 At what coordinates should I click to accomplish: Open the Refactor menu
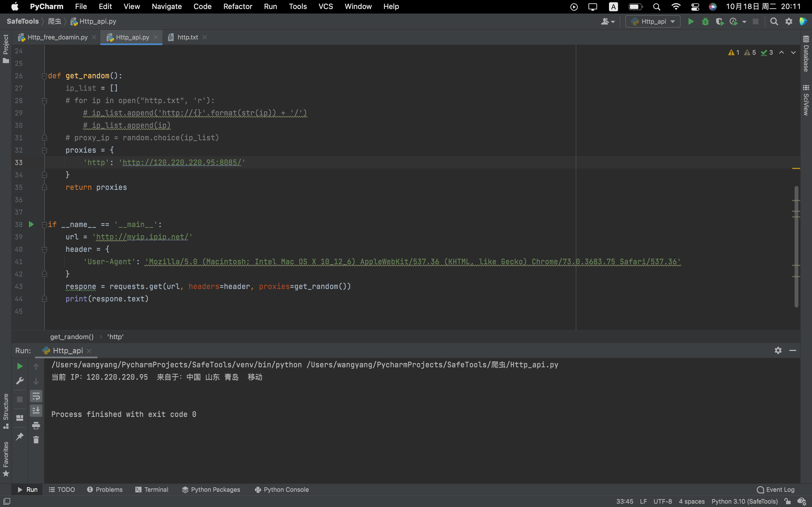point(238,6)
